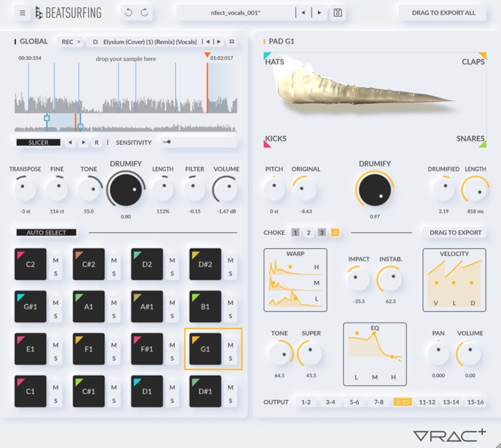
Task: Click the VELOCITY display panel
Action: [x=454, y=280]
